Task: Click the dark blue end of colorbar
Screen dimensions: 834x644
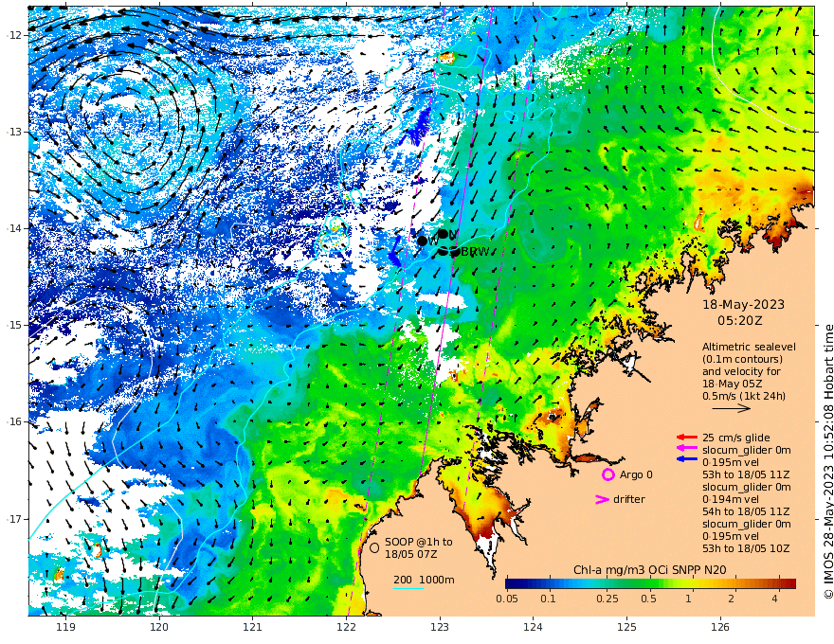Action: pos(511,583)
